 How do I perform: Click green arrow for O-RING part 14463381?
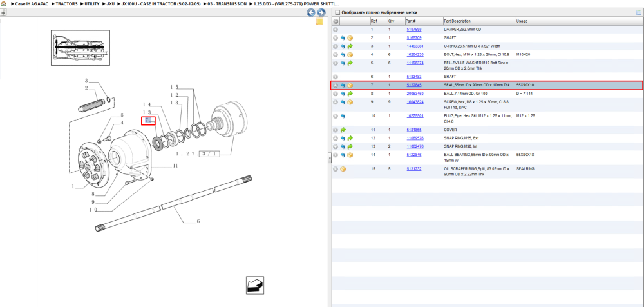pos(350,46)
